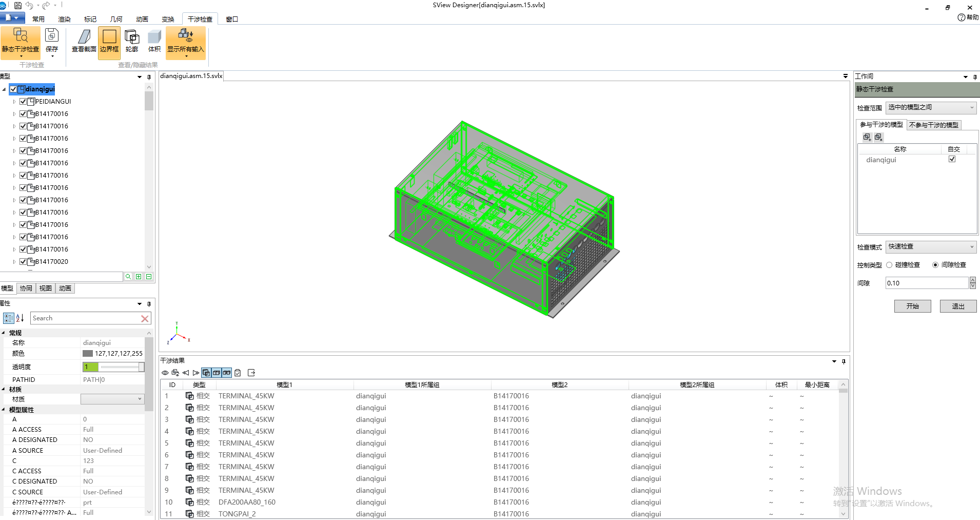Click the green collapse-all minus icon

(149, 277)
